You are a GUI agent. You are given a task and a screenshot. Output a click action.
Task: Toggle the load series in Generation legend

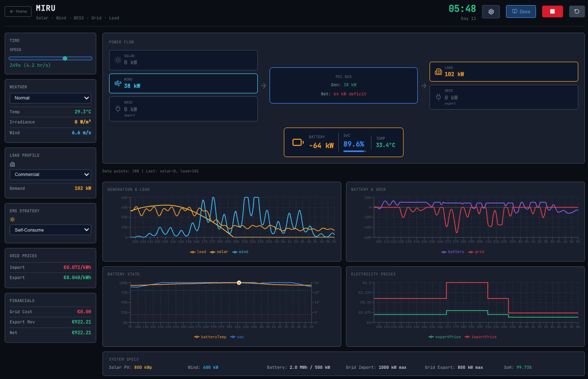[x=198, y=251]
